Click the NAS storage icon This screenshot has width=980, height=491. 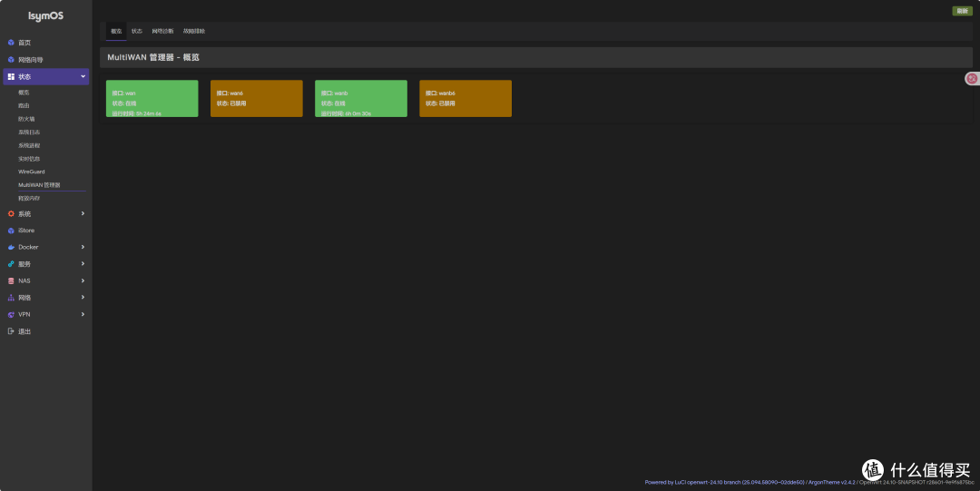11,280
